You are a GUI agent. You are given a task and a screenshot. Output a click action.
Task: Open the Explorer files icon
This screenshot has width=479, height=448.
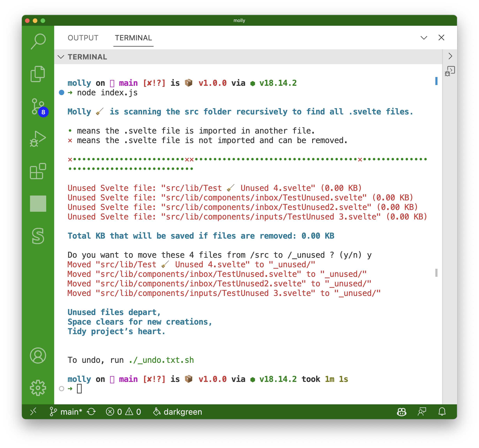click(38, 74)
